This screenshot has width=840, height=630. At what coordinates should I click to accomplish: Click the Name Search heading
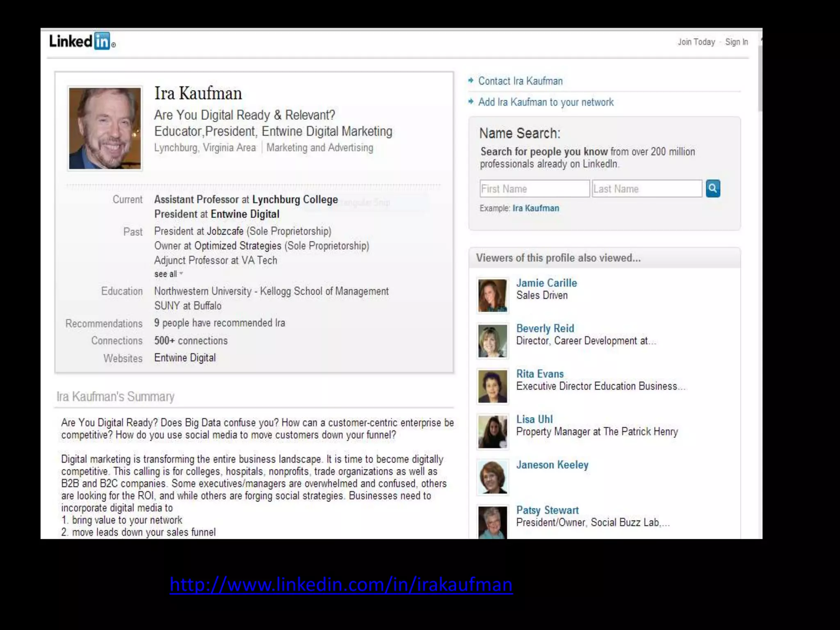click(x=520, y=133)
